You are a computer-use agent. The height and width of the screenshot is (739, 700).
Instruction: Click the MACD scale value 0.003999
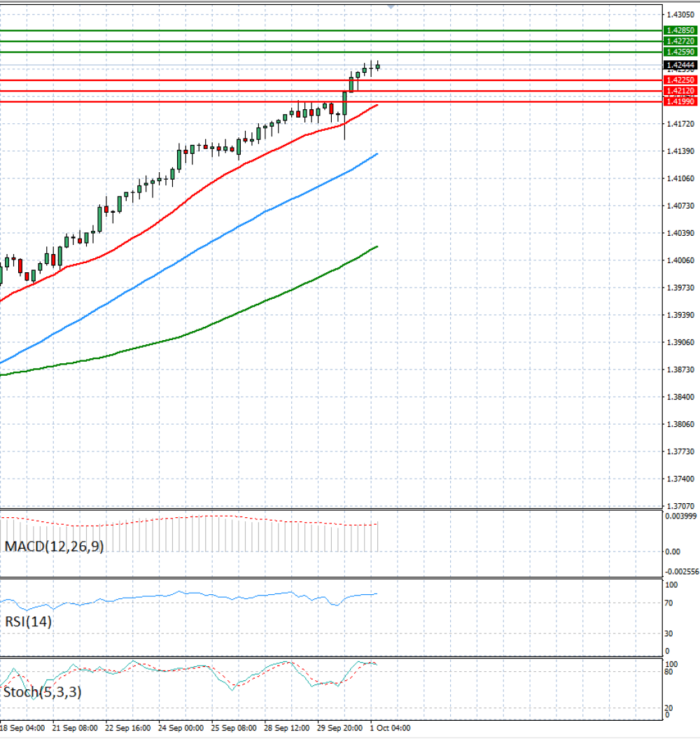click(680, 516)
